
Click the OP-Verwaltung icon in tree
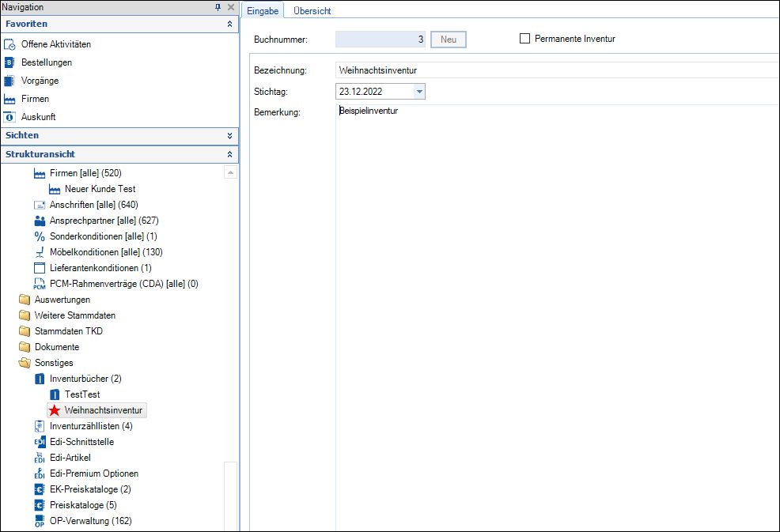click(40, 521)
